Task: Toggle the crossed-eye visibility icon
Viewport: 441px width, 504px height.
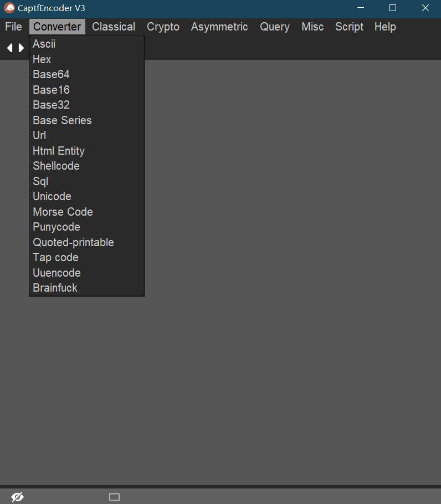Action: point(17,497)
